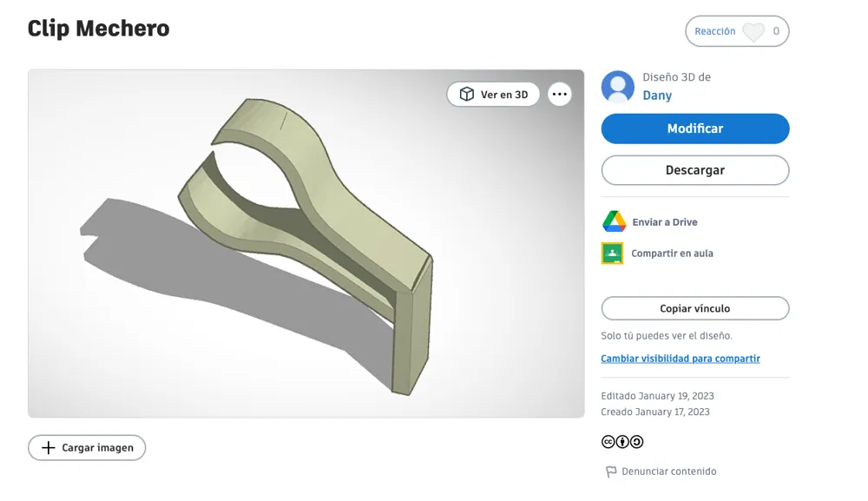The image size is (868, 501).
Task: Click the Copiar vínculo button
Action: [x=695, y=308]
